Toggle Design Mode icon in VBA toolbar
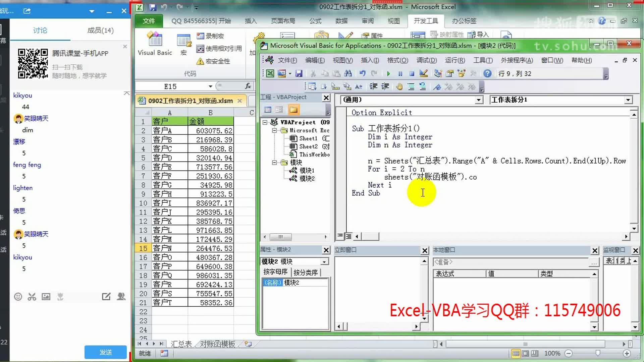644x362 pixels. click(x=424, y=73)
